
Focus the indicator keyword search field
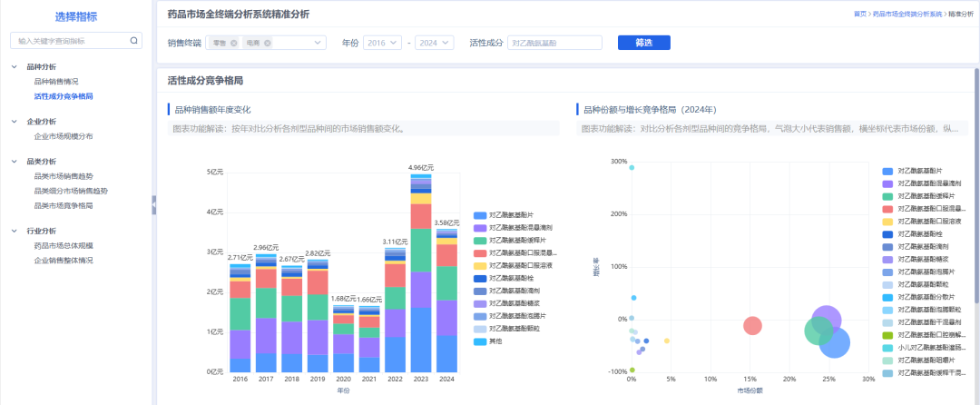tap(76, 41)
